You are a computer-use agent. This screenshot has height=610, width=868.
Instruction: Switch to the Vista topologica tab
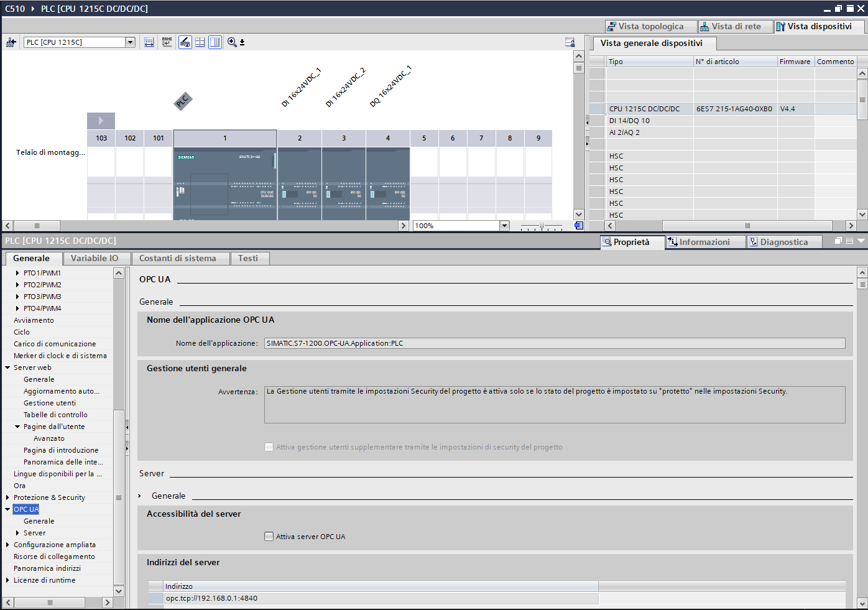pyautogui.click(x=651, y=26)
